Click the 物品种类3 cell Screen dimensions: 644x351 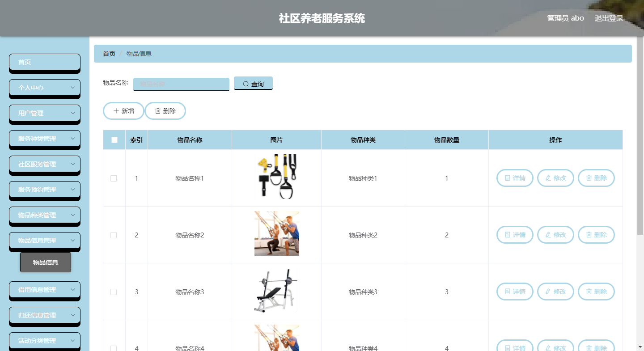pos(363,292)
